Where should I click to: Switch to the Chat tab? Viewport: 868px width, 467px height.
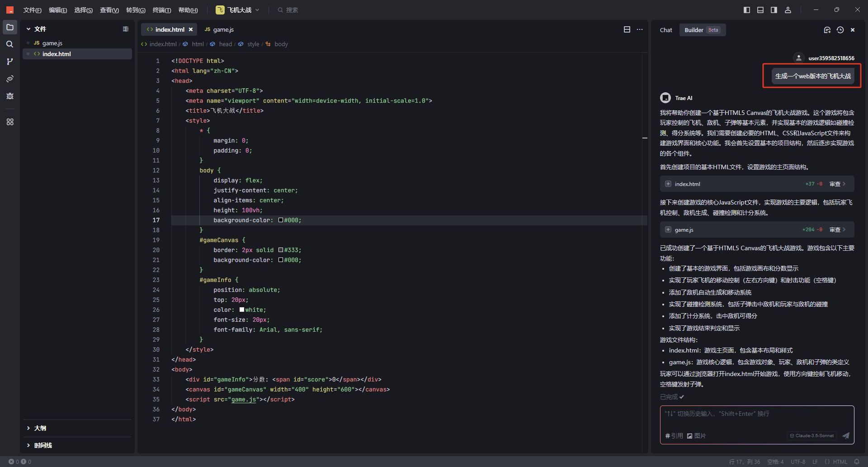[x=666, y=30]
